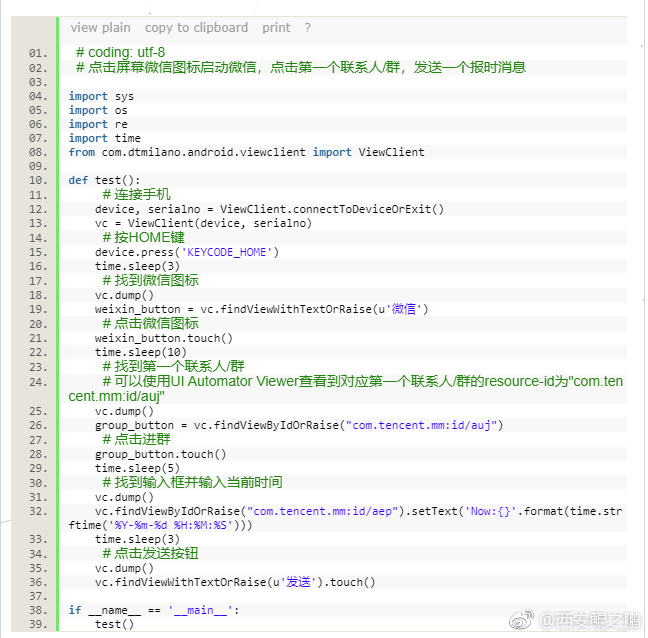The width and height of the screenshot is (648, 638).
Task: Click the findViewWithTextOrRaise(u'发送').touch() line
Action: (235, 582)
